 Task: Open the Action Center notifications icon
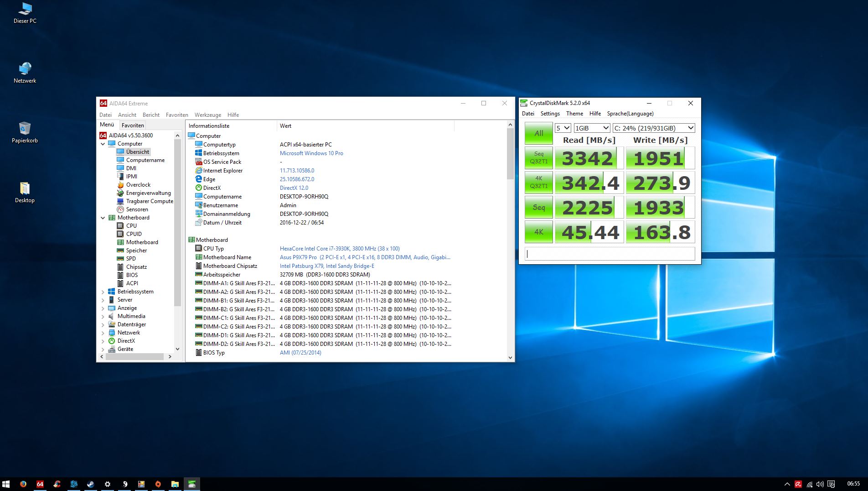(x=831, y=484)
